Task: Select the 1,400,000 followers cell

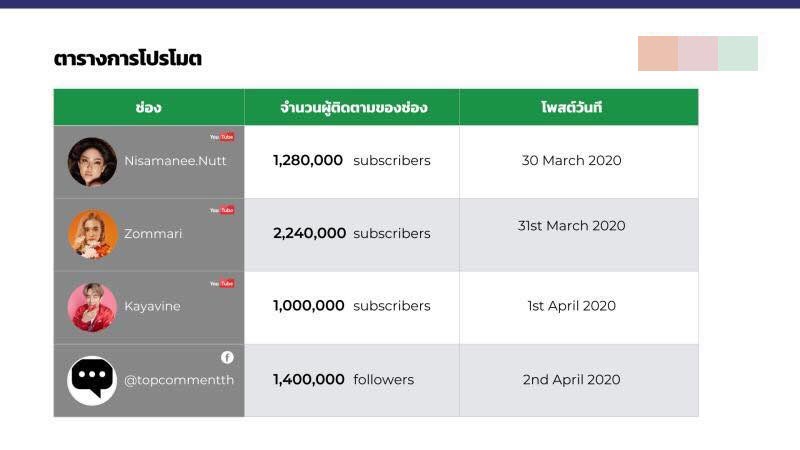Action: 352,381
